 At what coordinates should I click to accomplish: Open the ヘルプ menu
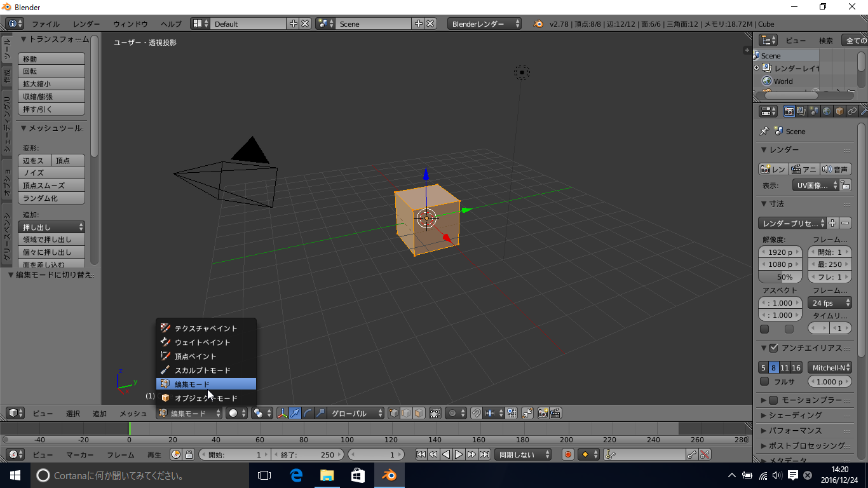[x=171, y=24]
